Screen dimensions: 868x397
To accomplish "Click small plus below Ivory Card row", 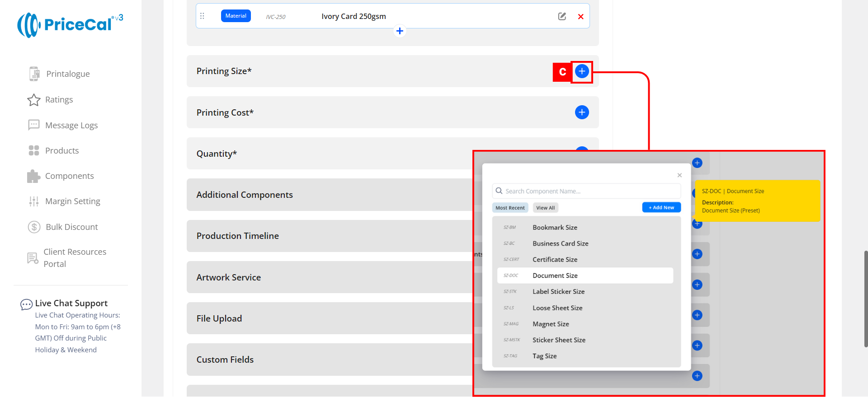I will pyautogui.click(x=400, y=31).
